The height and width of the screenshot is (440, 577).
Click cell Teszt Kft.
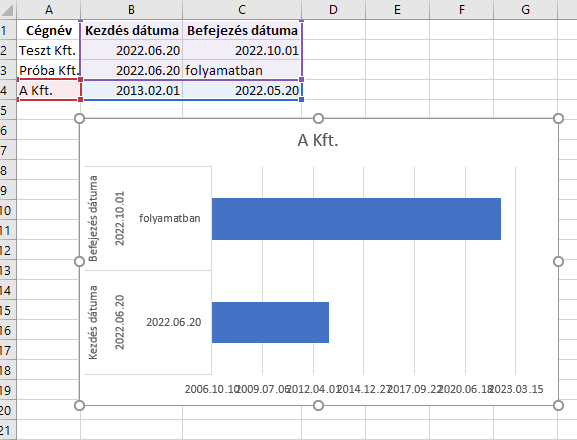[49, 50]
